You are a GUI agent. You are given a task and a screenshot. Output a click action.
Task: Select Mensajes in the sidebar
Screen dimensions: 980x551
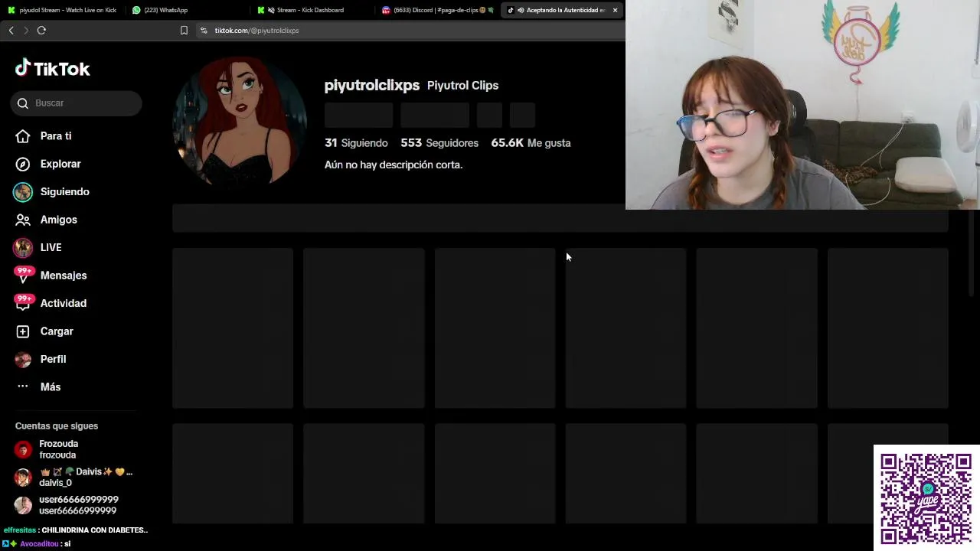click(64, 275)
